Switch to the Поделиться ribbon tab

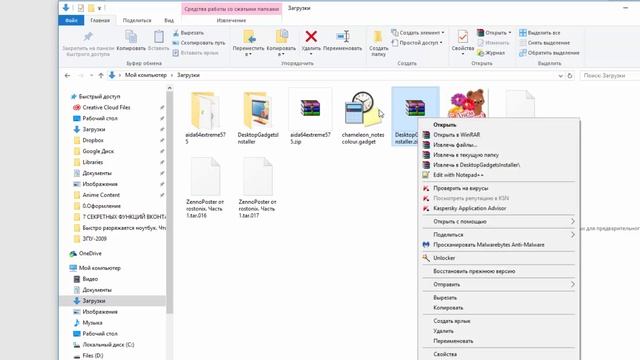tap(137, 20)
